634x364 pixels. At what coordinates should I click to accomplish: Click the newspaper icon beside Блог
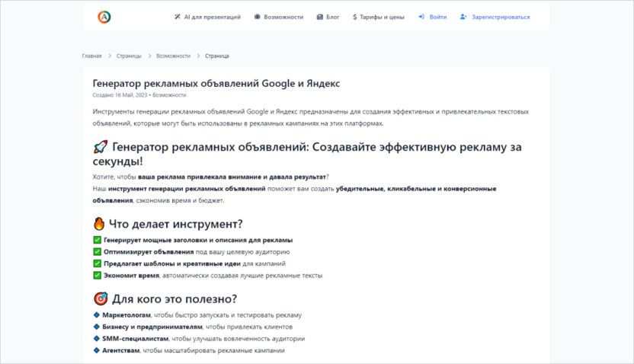320,17
